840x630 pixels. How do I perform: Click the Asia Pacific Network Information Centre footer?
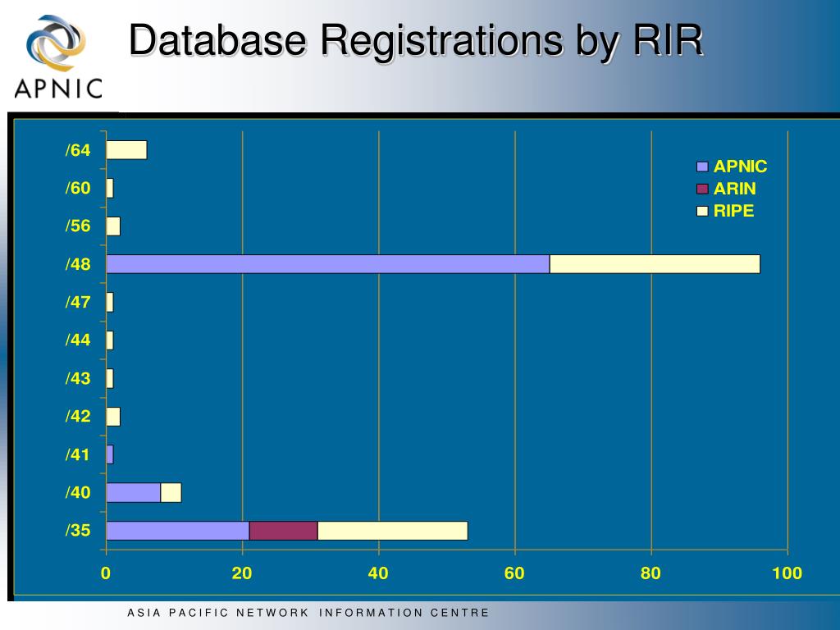[308, 612]
